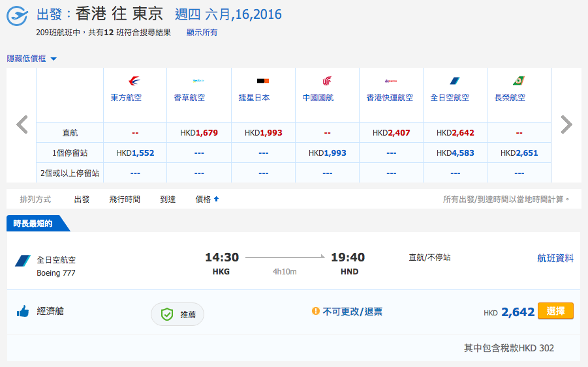Click the China Eastern airline logo icon
The height and width of the screenshot is (367, 588).
[134, 81]
